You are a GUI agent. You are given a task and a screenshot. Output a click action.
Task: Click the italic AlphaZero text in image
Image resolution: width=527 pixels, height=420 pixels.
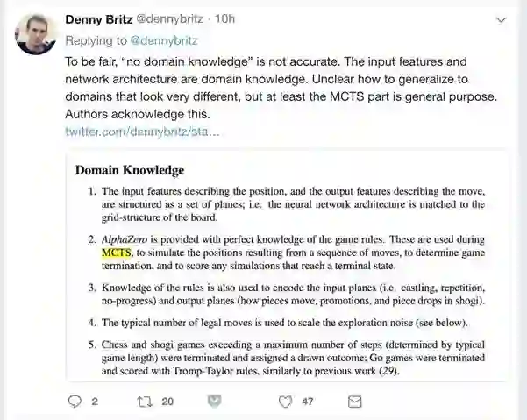pyautogui.click(x=128, y=239)
